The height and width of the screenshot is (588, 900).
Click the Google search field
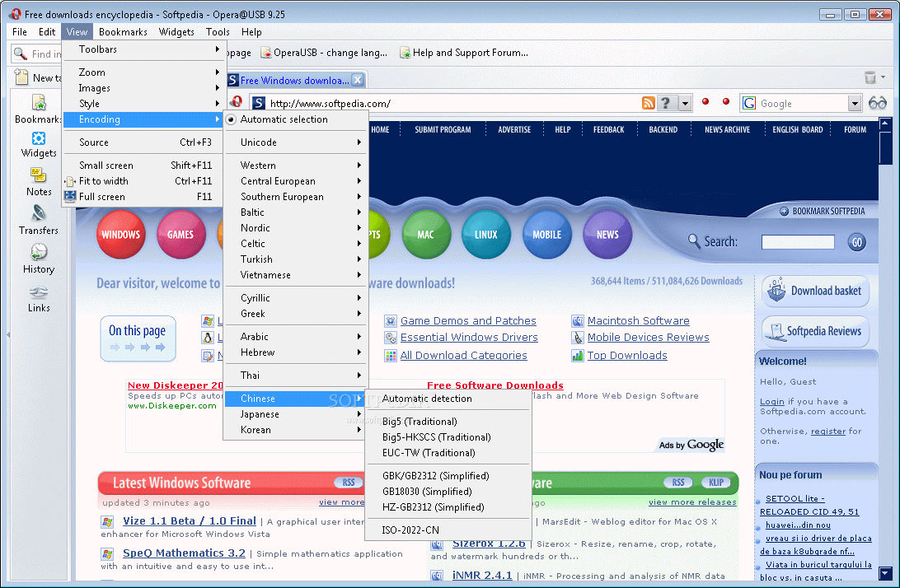pyautogui.click(x=803, y=103)
